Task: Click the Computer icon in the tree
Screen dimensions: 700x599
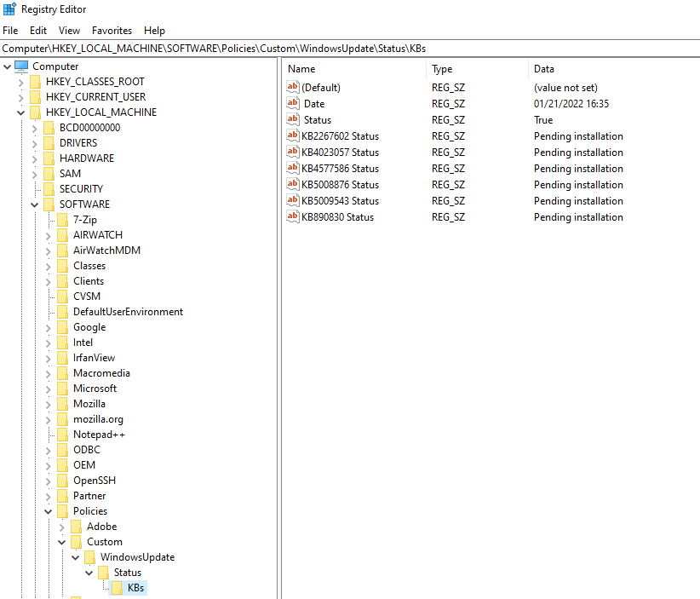Action: point(21,66)
